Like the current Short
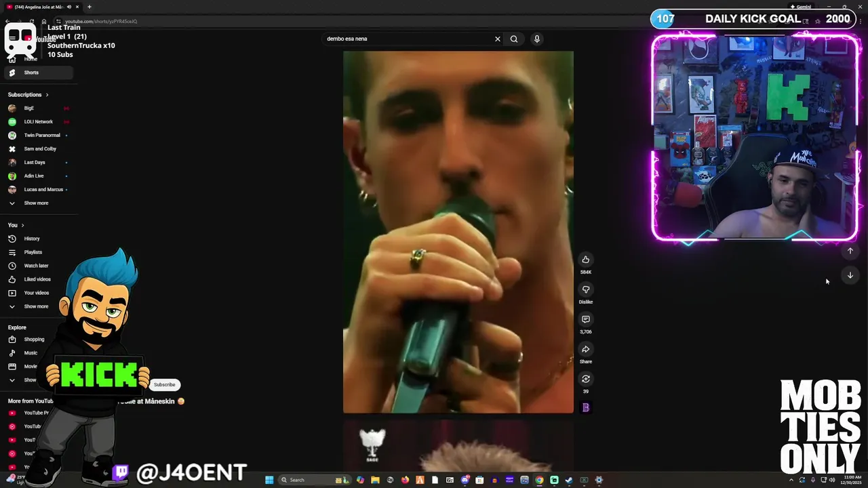This screenshot has height=488, width=868. [586, 260]
